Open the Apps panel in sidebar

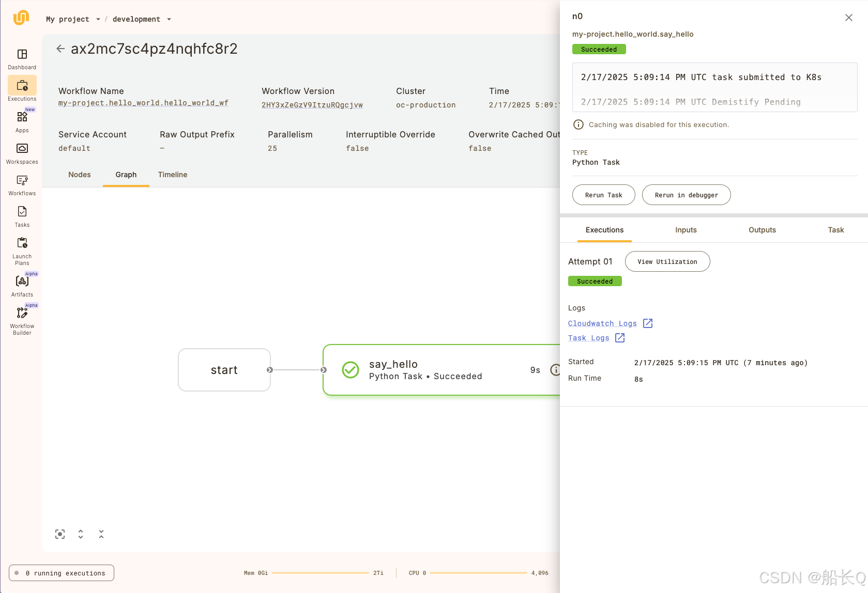click(x=22, y=121)
